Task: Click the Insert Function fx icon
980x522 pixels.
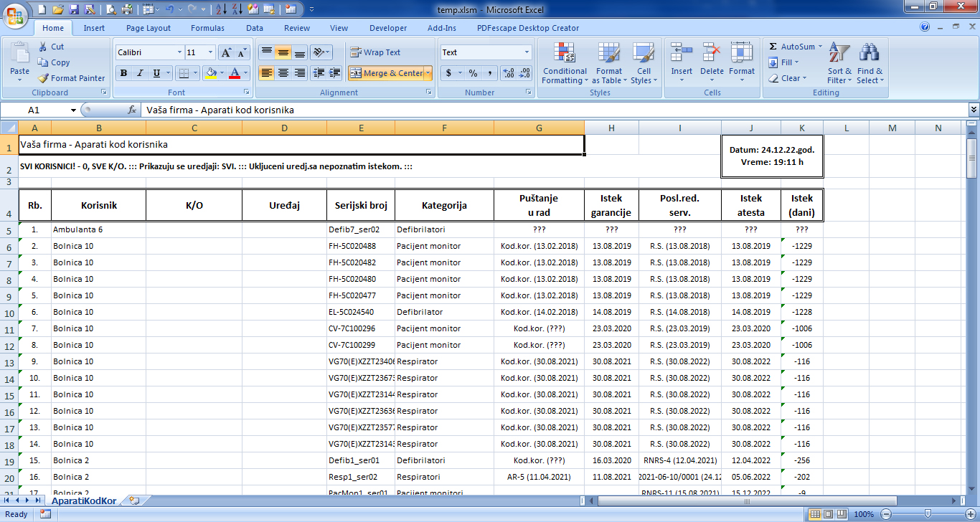Action: [132, 110]
